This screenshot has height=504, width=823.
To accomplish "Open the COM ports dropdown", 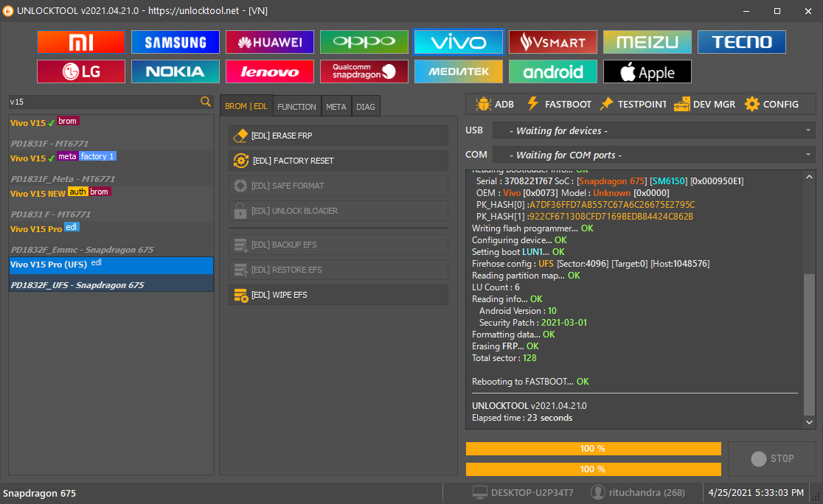I will [654, 155].
